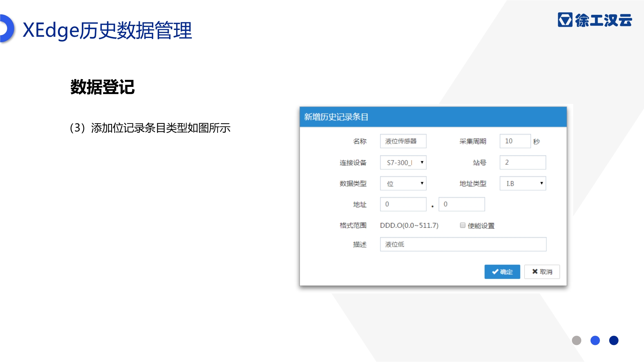Open the 地址类型 dropdown showing I.B
The height and width of the screenshot is (362, 644).
(523, 183)
